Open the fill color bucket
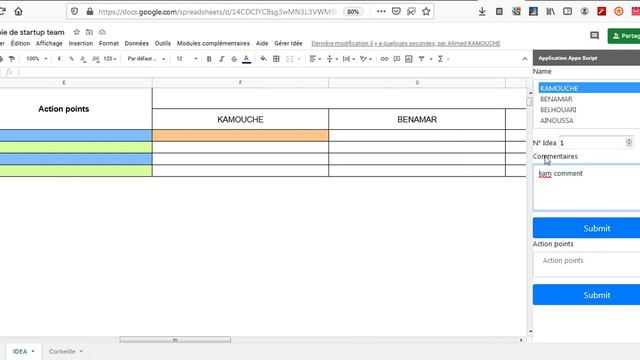 (x=263, y=59)
